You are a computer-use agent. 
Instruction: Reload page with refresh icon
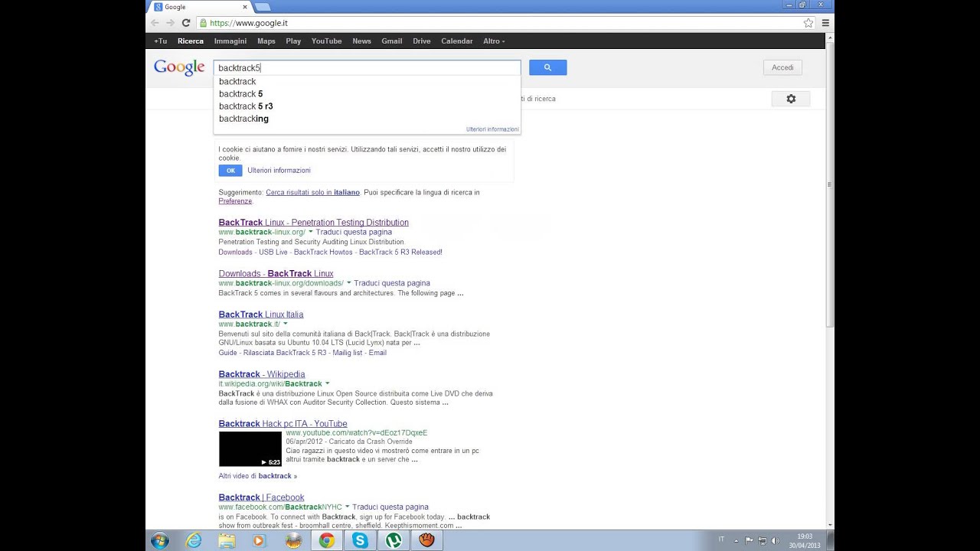(x=185, y=23)
